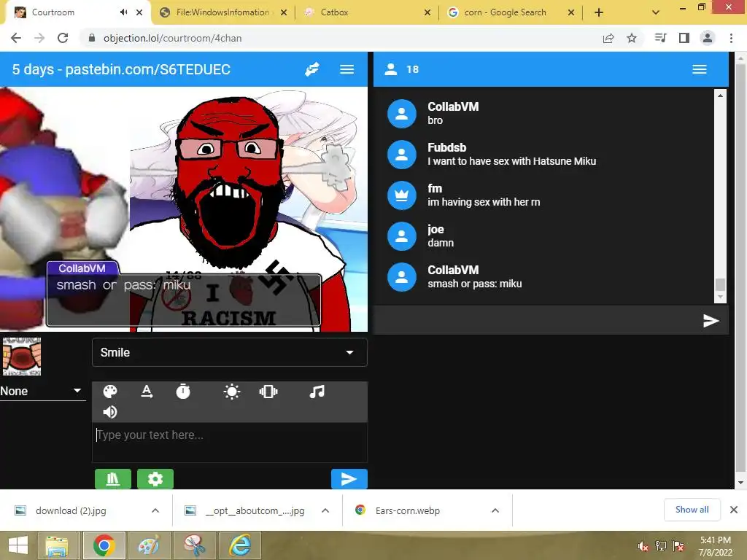Image resolution: width=747 pixels, height=560 pixels.
Task: Click joe's user avatar
Action: 402,236
